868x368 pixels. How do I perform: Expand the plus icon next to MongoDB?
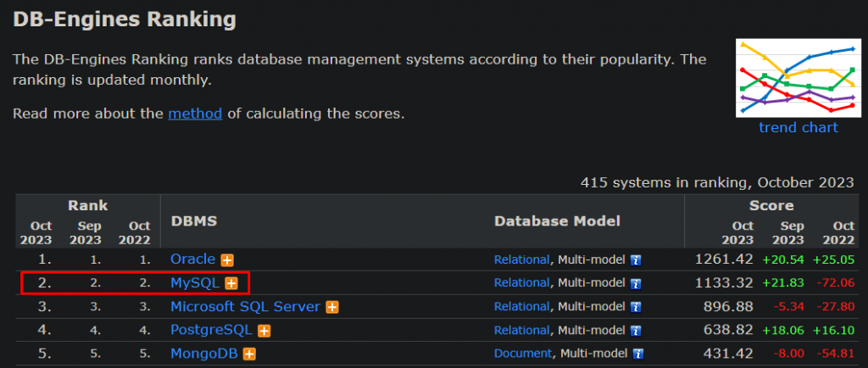(250, 354)
